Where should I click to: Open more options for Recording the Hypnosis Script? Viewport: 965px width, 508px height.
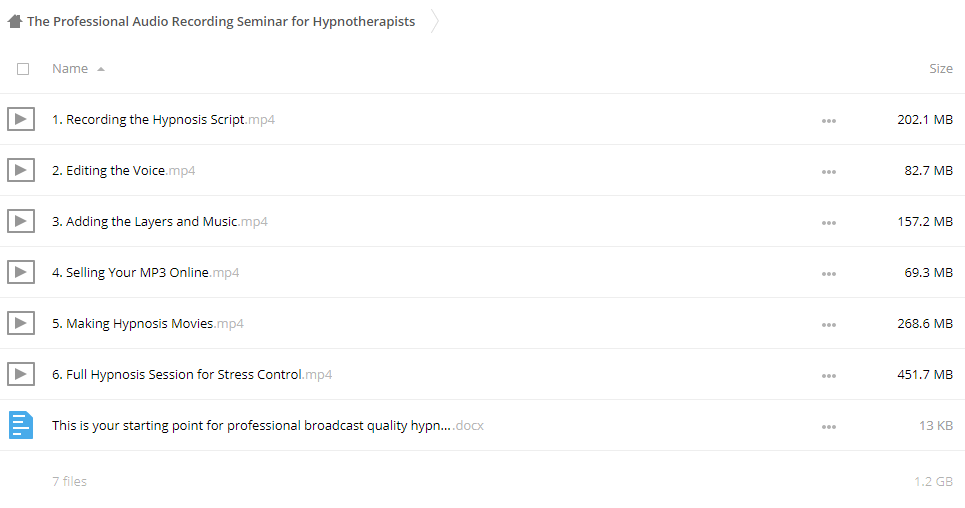coord(828,121)
